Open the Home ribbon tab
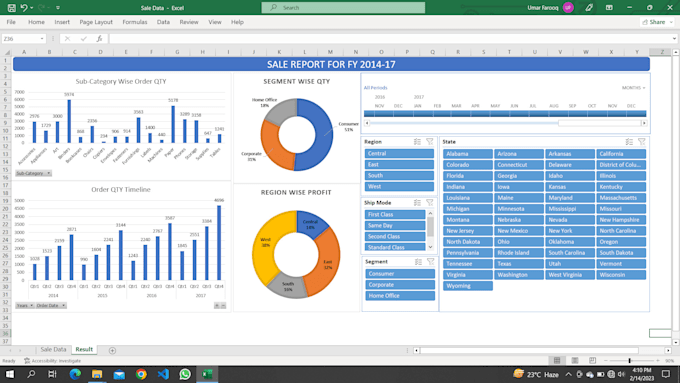Viewport: 680px width, 383px height. click(36, 22)
